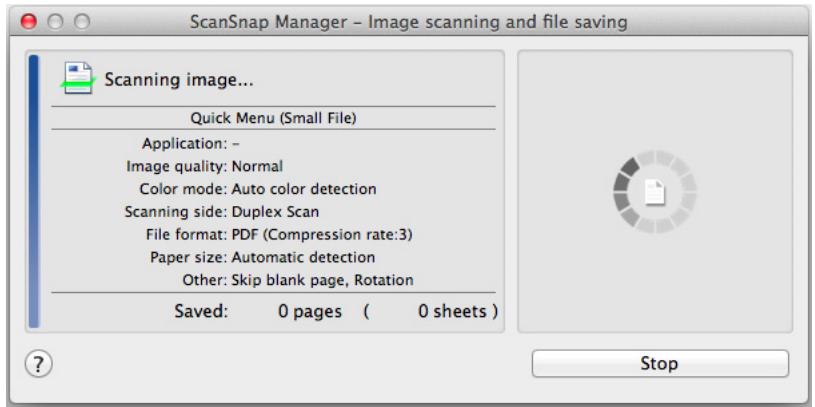This screenshot has height=407, width=815.
Task: Close the ScanSnap Manager window
Action: click(x=28, y=22)
